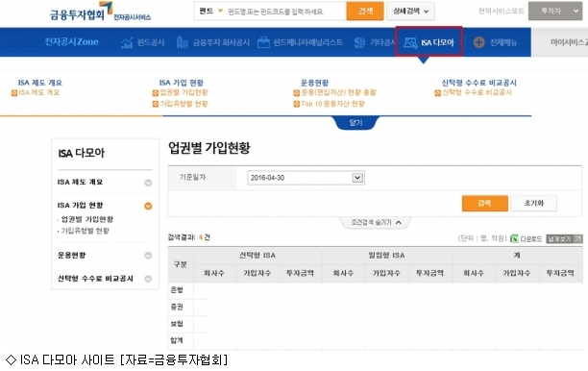Select 업권별 가입현황 in sidebar

click(87, 219)
